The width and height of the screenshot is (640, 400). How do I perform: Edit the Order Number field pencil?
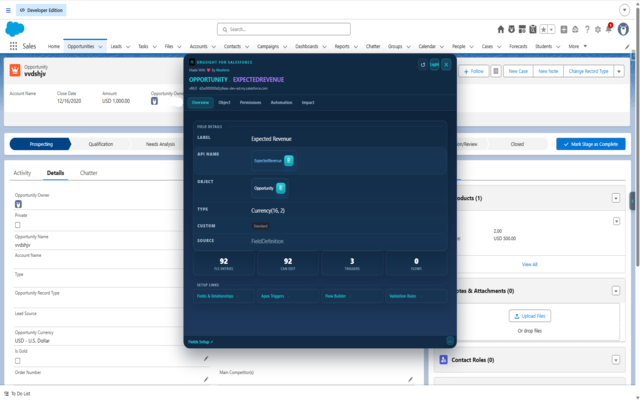[x=206, y=379]
